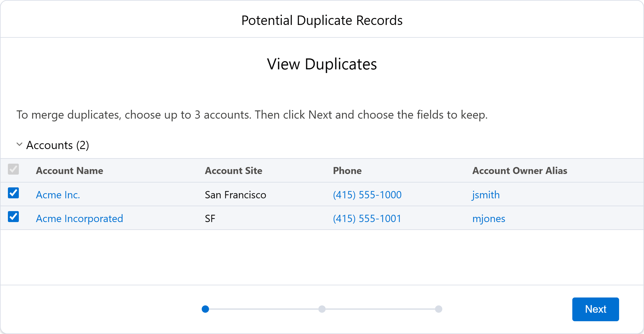Click the Next button to proceed
Screen dimensions: 644x334
tap(595, 309)
